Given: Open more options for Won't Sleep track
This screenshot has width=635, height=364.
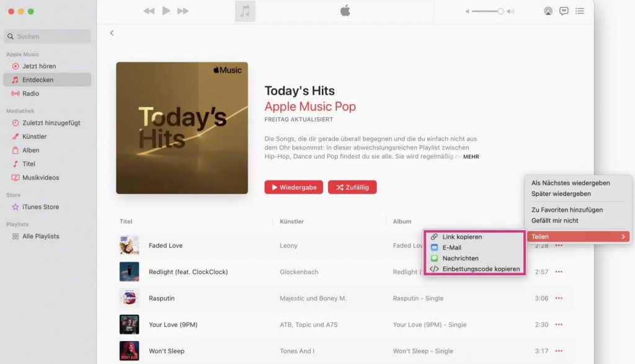Looking at the screenshot, I should [559, 351].
